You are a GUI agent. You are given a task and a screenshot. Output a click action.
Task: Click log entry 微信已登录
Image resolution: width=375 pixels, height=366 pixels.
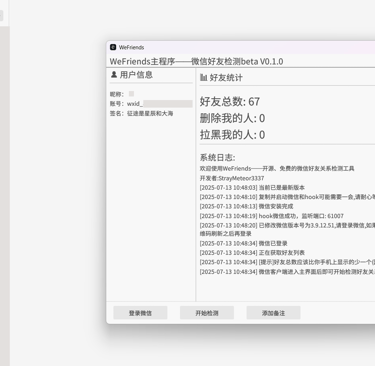click(243, 243)
